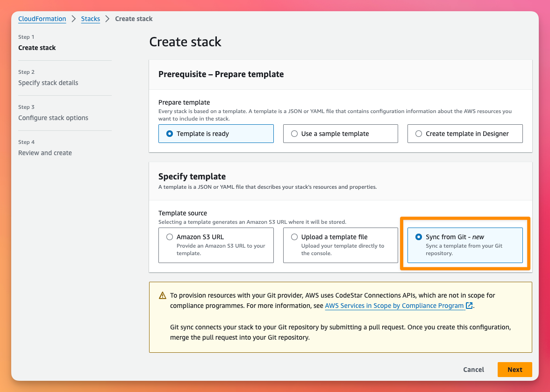Viewport: 550px width, 392px height.
Task: Click the warning triangle icon in the notice
Action: pyautogui.click(x=163, y=296)
